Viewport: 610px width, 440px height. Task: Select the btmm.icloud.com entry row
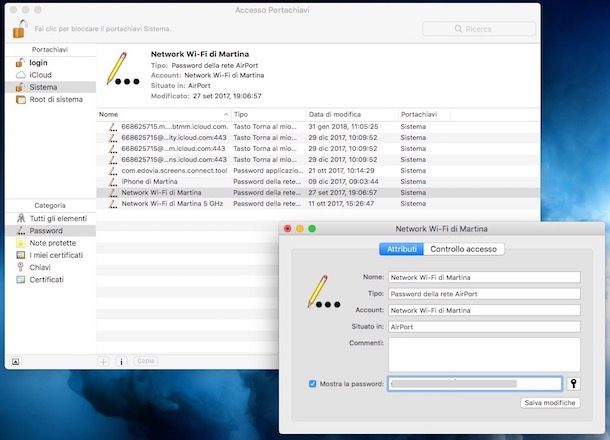click(x=318, y=126)
